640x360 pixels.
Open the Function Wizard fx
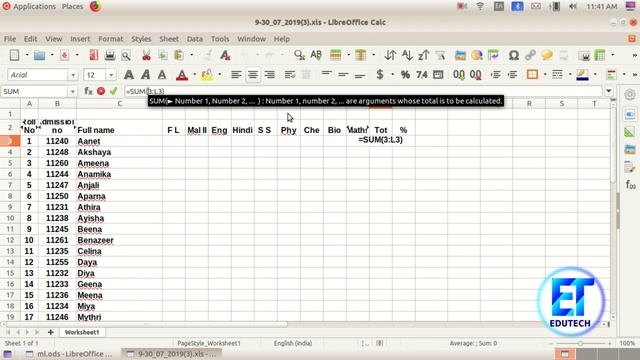88,91
